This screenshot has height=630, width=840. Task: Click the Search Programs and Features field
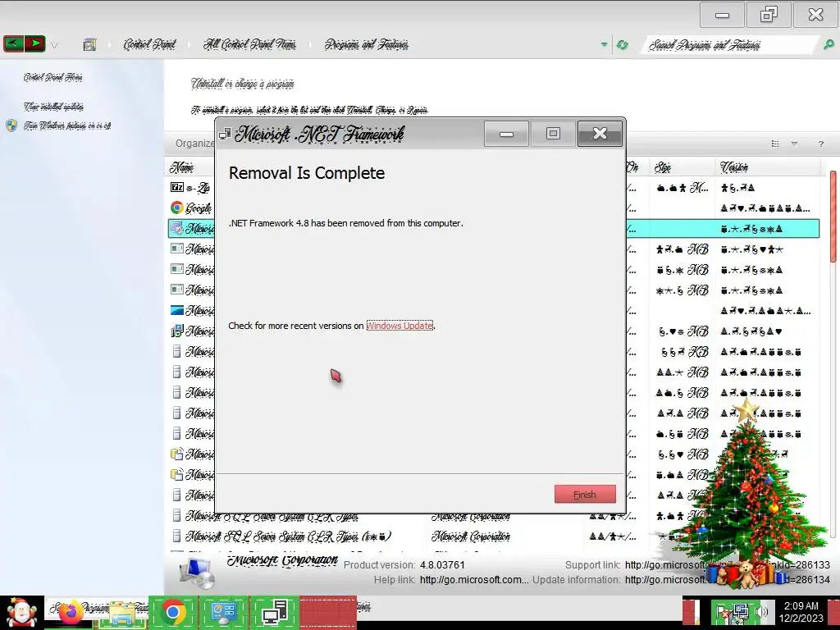(728, 45)
